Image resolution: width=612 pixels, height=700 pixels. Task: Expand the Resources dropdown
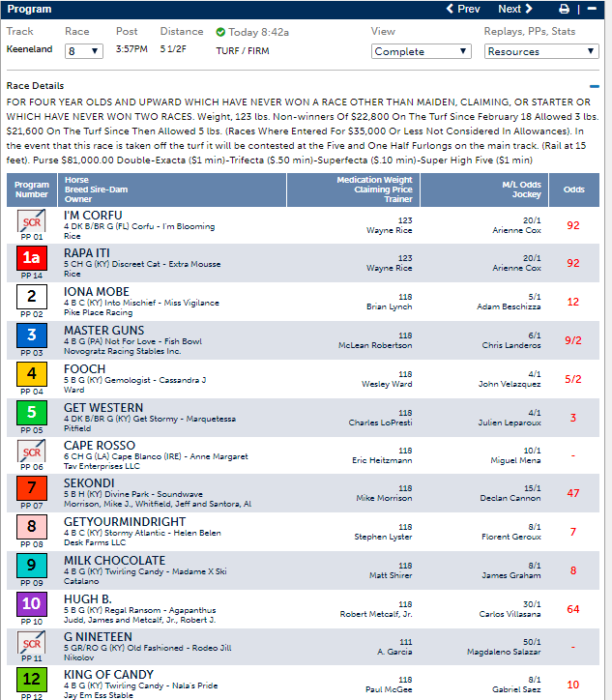click(x=539, y=51)
